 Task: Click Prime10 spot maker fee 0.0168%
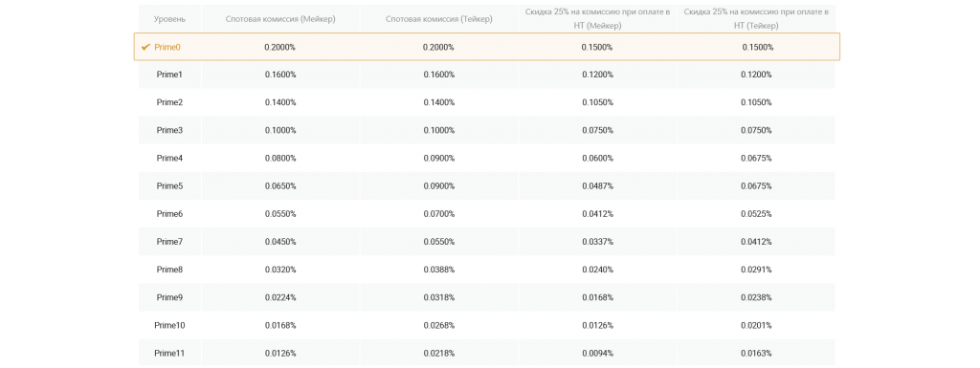pos(280,326)
